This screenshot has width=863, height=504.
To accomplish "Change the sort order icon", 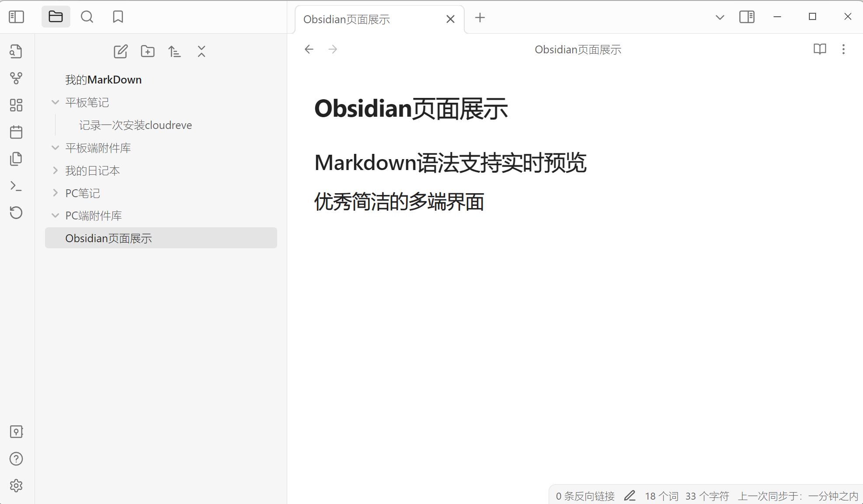I will point(174,52).
